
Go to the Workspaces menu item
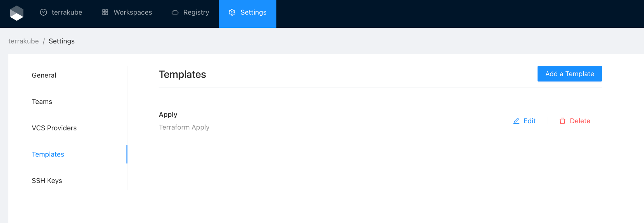pos(132,12)
